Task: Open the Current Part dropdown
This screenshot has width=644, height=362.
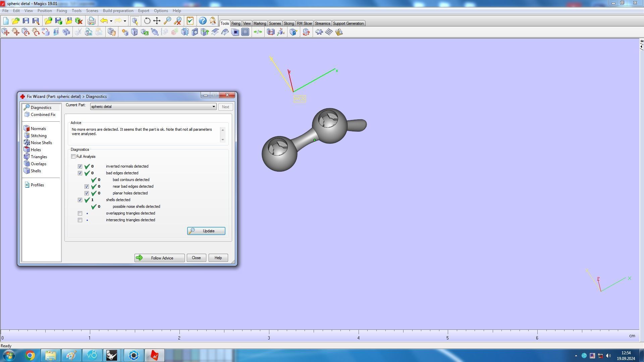Action: 213,107
